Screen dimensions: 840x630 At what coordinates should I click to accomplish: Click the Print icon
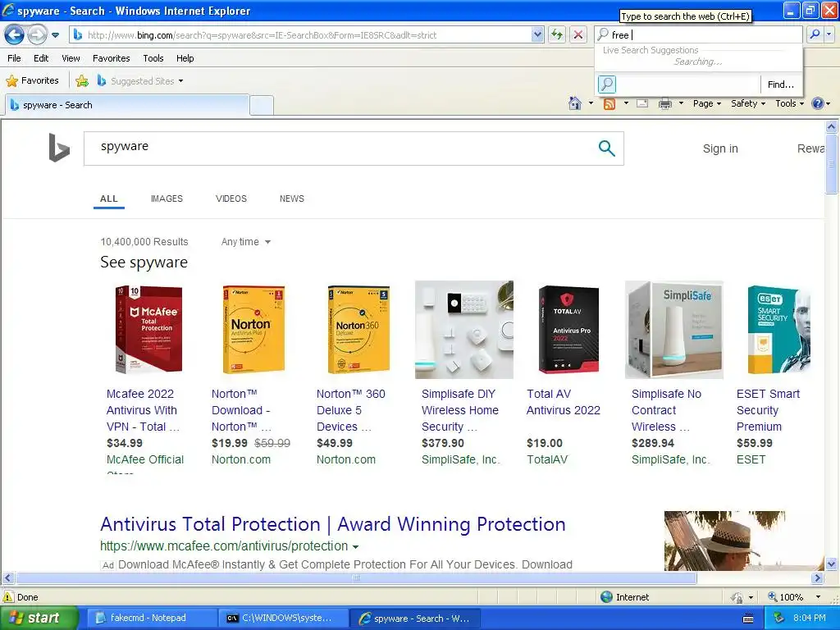coord(664,103)
